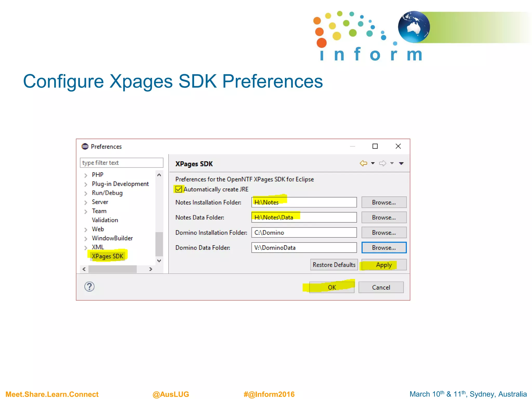
Task: Click Domino Data Folder text field
Action: click(304, 247)
